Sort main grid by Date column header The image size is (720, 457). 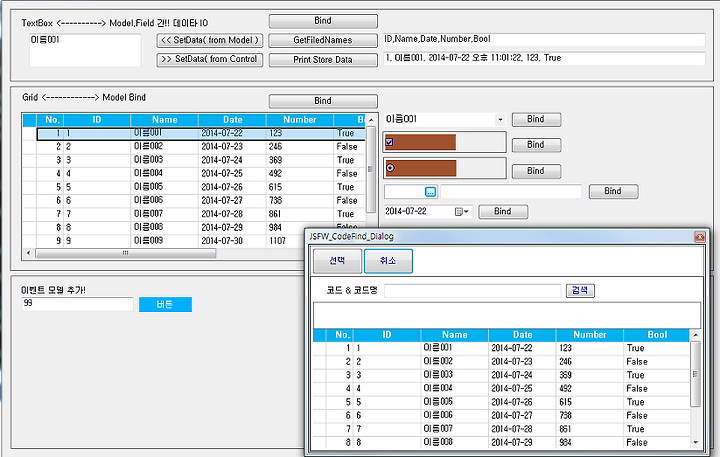pyautogui.click(x=232, y=120)
